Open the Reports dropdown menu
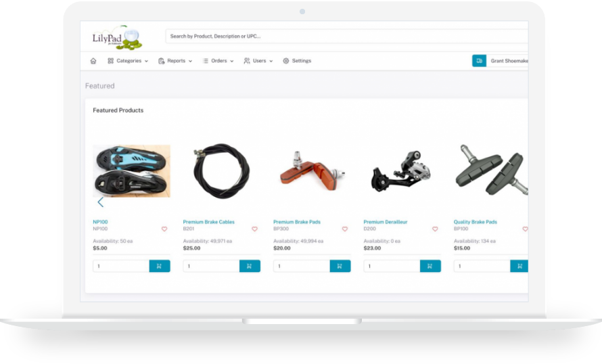 [175, 61]
